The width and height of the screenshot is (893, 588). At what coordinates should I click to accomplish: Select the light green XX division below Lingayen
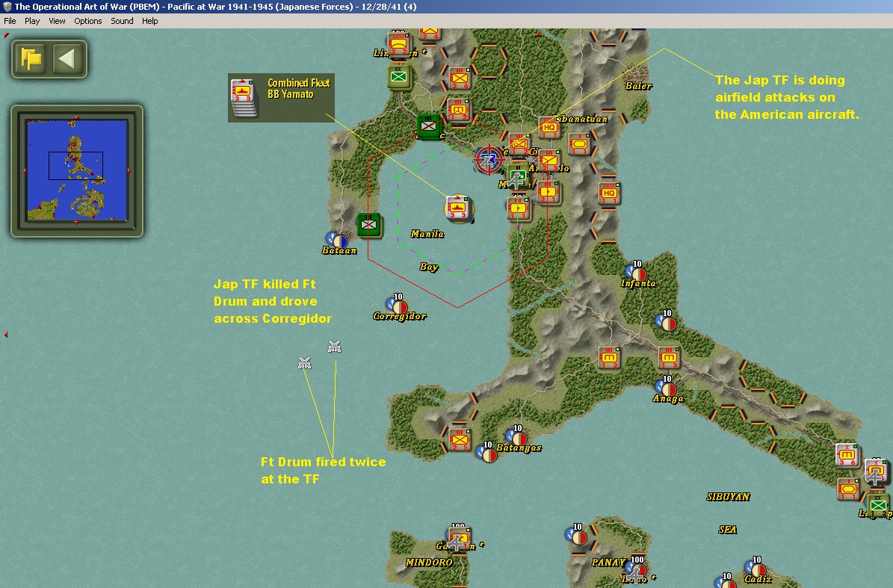(399, 77)
